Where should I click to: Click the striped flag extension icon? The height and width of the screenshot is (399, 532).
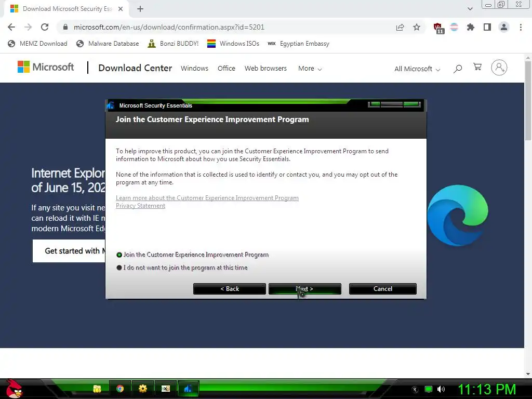pos(454,27)
